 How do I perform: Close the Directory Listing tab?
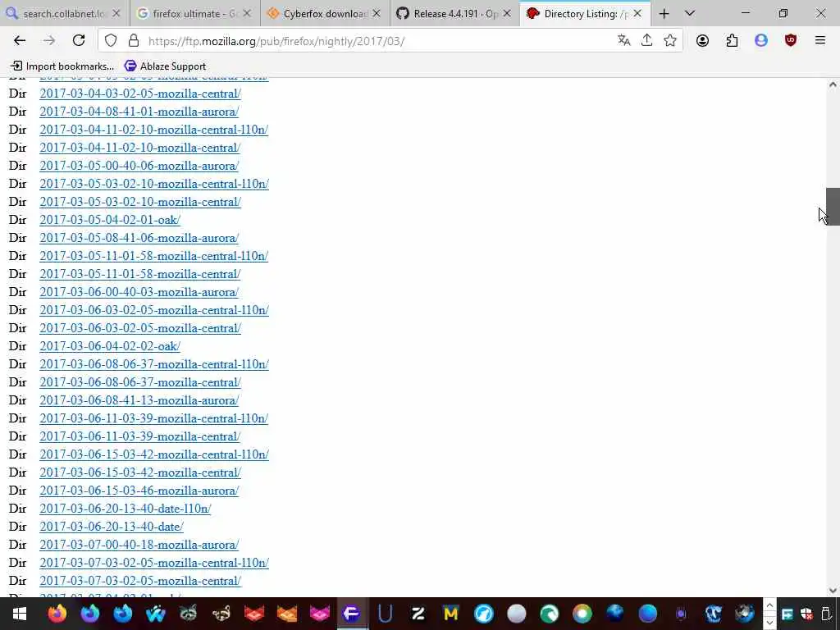click(x=637, y=14)
